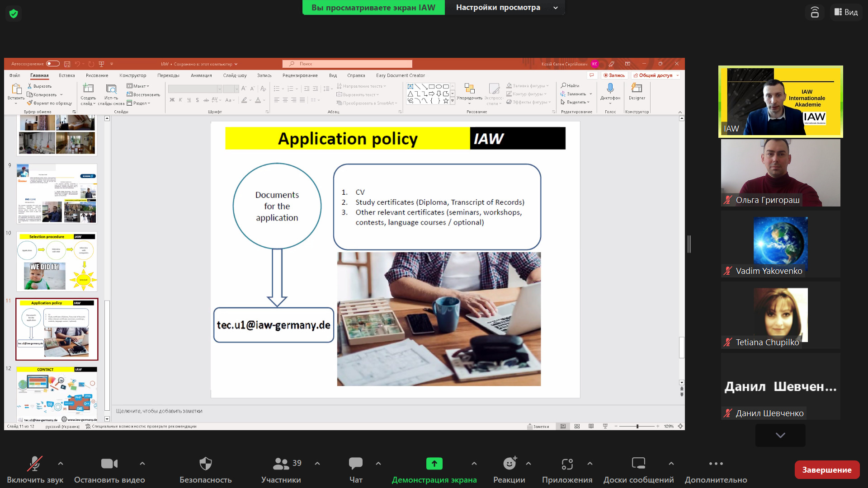This screenshot has width=868, height=488.
Task: Open the Анимация ribbon tab
Action: tap(201, 75)
